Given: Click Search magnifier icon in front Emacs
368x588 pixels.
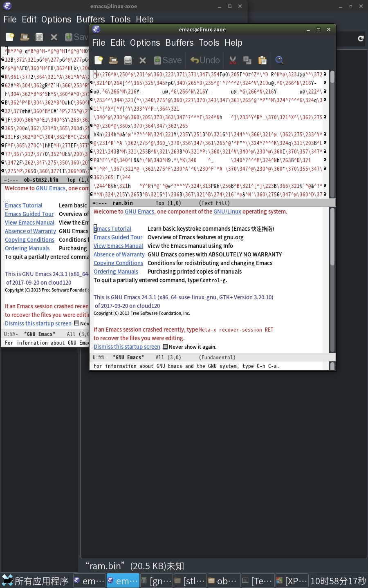Looking at the screenshot, I should pos(280,60).
